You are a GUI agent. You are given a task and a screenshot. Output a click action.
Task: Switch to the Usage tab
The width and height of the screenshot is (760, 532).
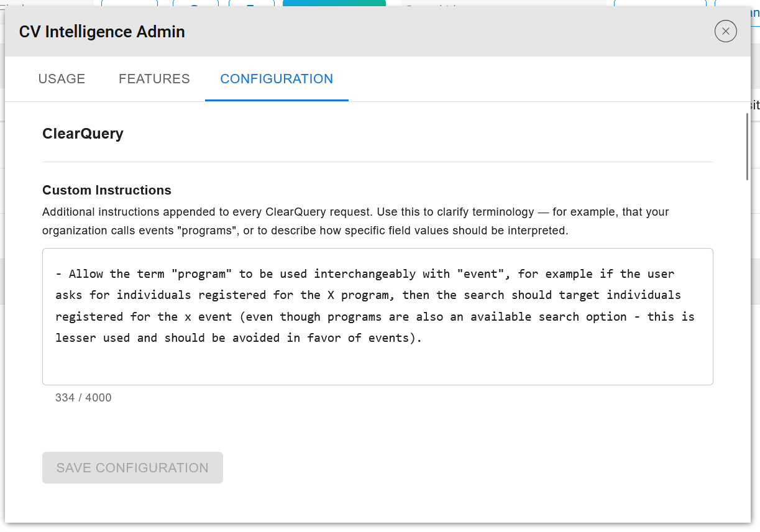tap(62, 79)
